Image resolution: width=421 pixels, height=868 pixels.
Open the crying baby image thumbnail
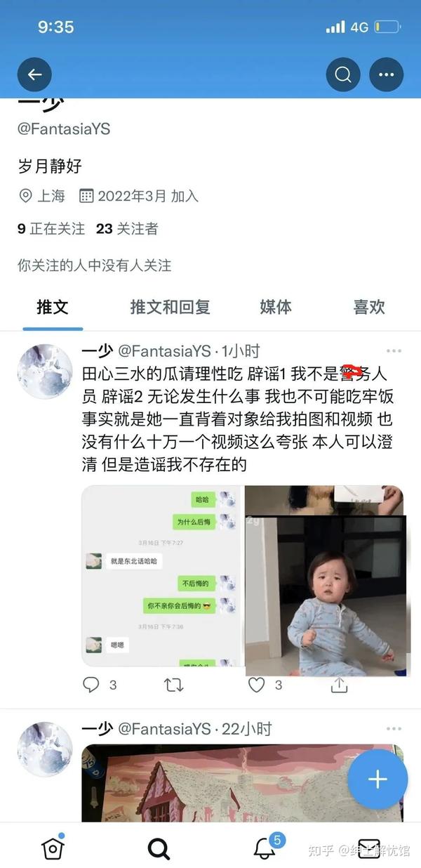(x=326, y=596)
